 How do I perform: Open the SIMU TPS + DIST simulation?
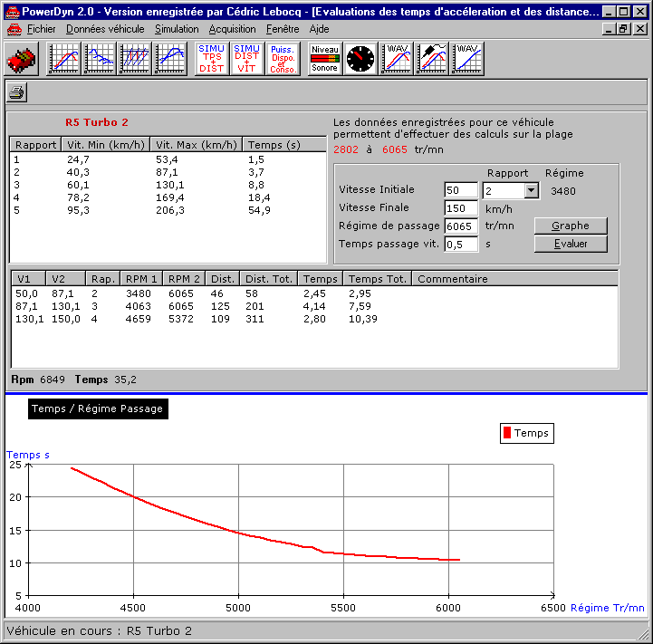pyautogui.click(x=212, y=59)
